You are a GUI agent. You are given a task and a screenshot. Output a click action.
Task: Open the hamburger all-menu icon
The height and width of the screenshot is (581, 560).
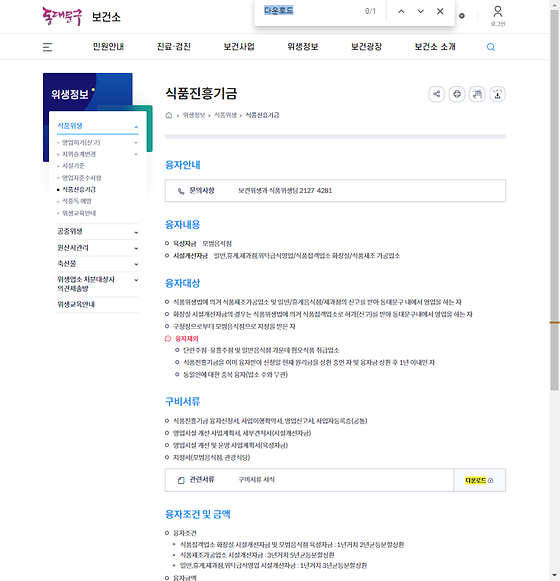pos(47,47)
